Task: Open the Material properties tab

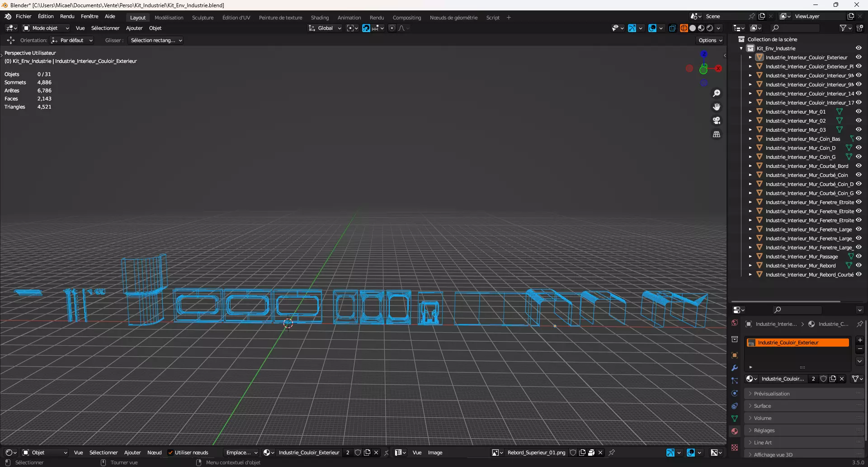Action: (735, 431)
